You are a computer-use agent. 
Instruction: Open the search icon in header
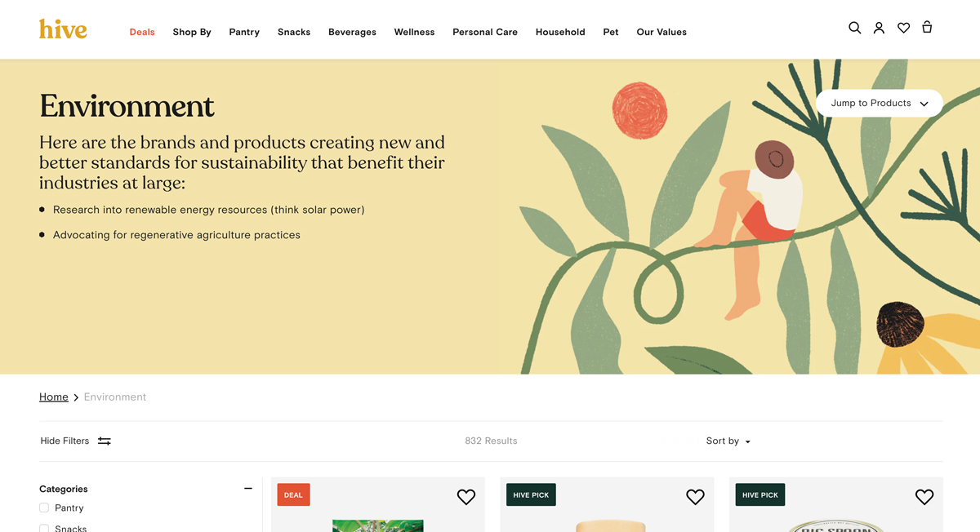pyautogui.click(x=854, y=28)
